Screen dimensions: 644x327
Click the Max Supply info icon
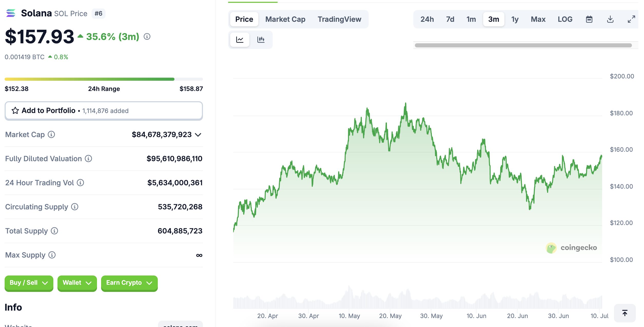click(52, 255)
